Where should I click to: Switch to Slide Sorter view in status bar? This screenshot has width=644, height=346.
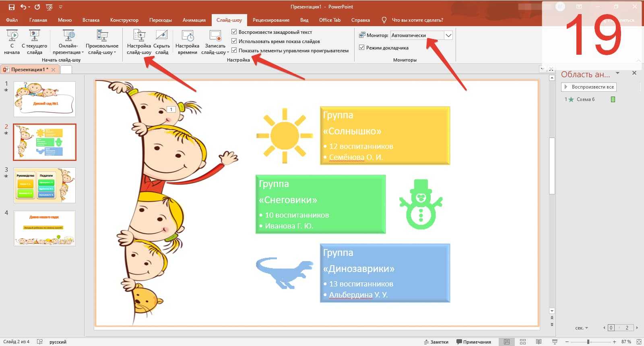tap(523, 342)
